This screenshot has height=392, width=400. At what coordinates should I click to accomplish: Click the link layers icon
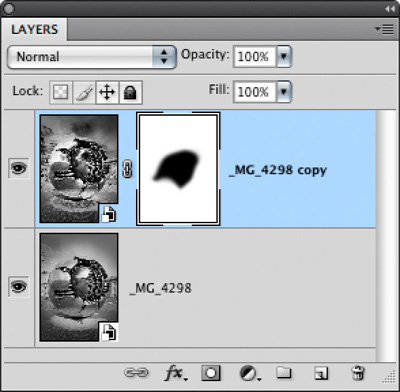[x=136, y=372]
